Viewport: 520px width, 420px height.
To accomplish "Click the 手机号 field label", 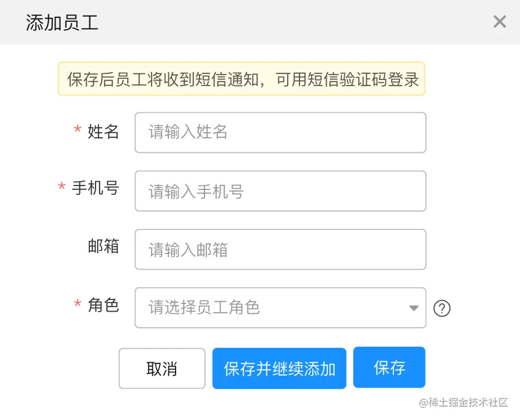I will pyautogui.click(x=96, y=188).
